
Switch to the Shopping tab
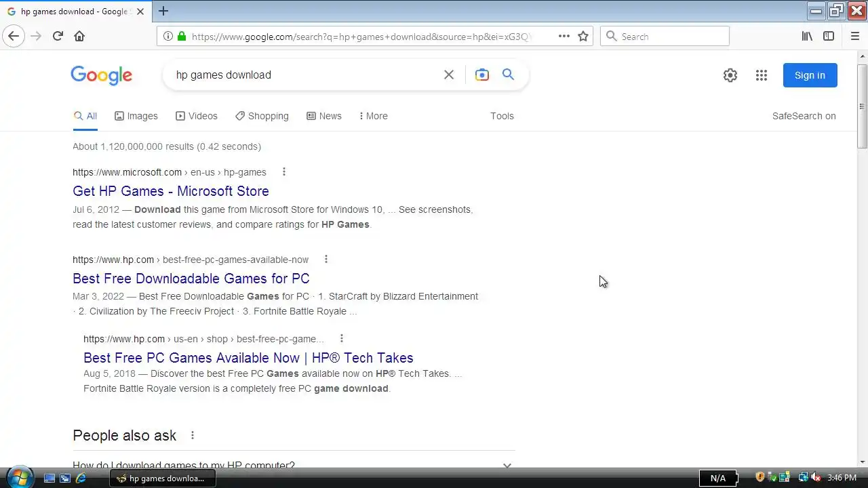[262, 116]
